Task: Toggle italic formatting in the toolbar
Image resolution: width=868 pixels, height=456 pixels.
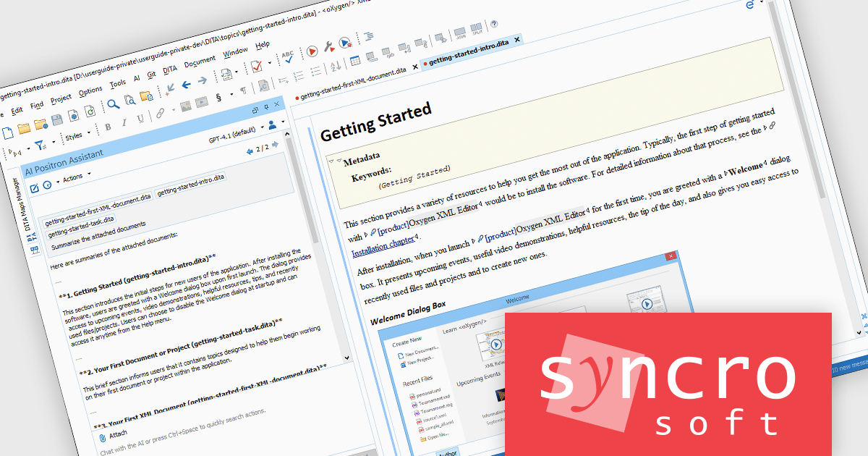Action: 124,123
